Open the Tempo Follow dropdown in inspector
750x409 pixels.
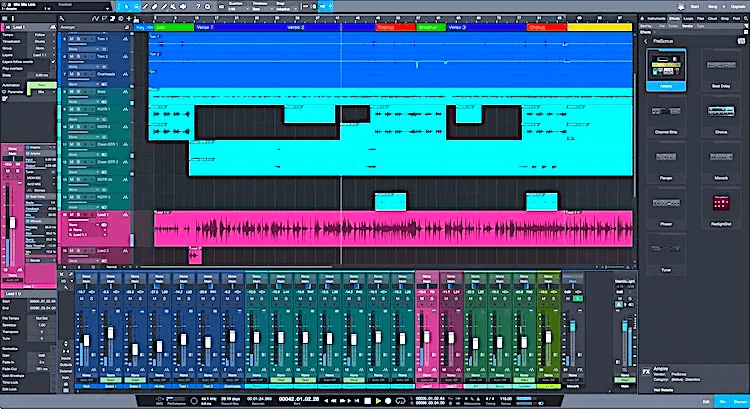click(41, 35)
